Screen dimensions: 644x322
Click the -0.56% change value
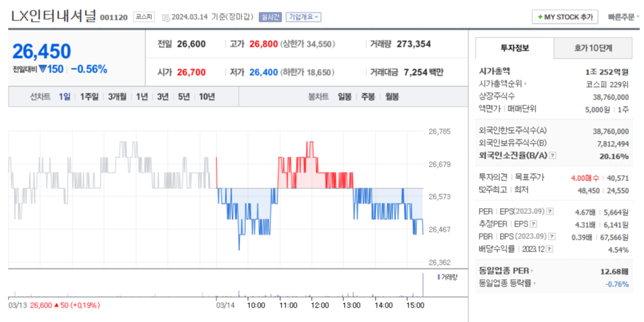[89, 69]
